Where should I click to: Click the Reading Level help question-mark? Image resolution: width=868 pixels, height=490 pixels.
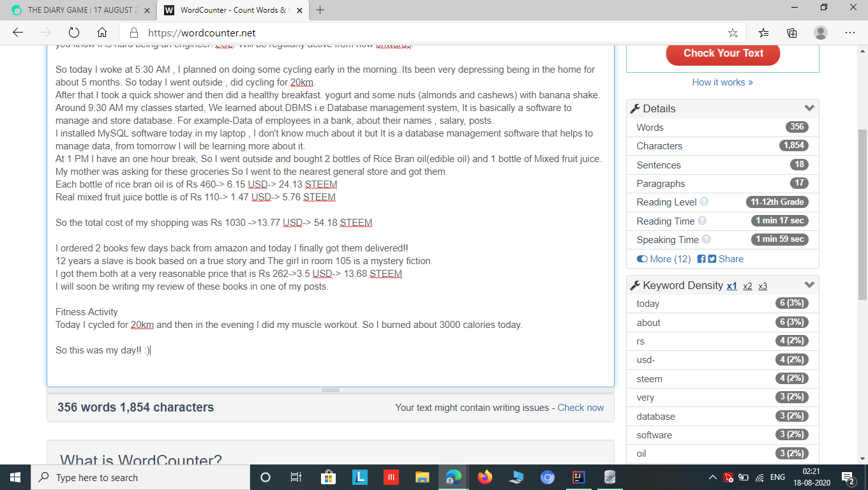tap(704, 202)
